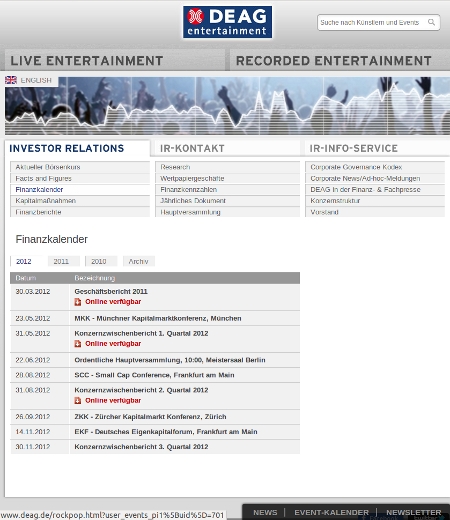The image size is (450, 520).
Task: Open Vorstand menu item
Action: 375,212
